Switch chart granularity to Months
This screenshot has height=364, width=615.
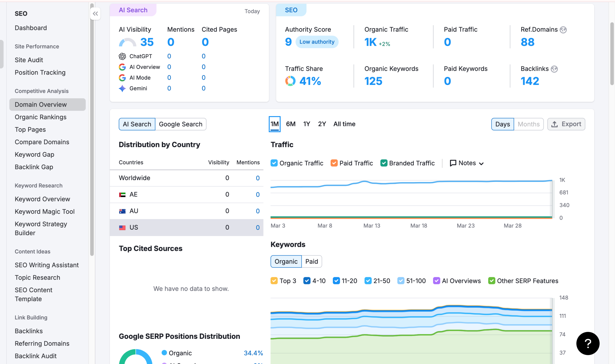click(x=528, y=124)
